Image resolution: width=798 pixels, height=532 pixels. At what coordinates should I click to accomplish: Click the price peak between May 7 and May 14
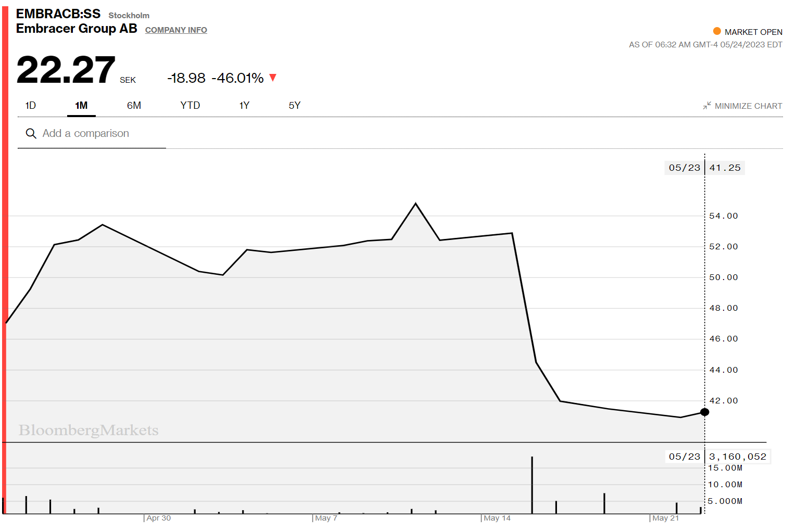[x=415, y=204]
